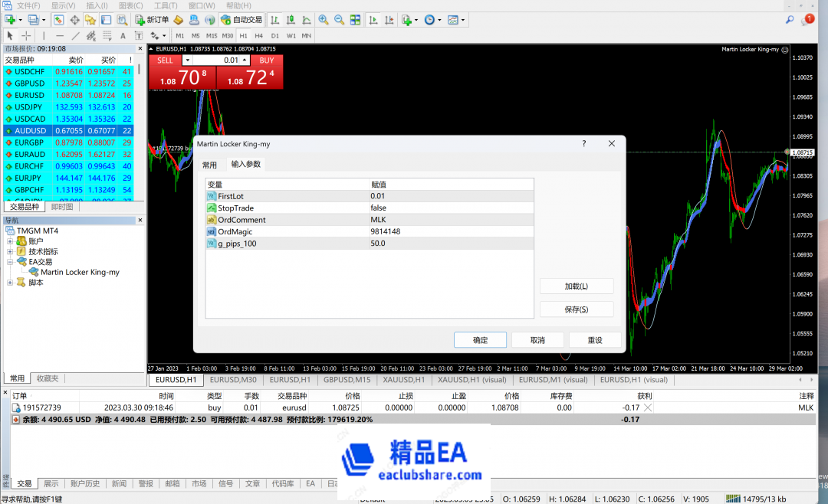Expand the 脚本 scripts tree node
This screenshot has height=504, width=828.
pyautogui.click(x=11, y=283)
